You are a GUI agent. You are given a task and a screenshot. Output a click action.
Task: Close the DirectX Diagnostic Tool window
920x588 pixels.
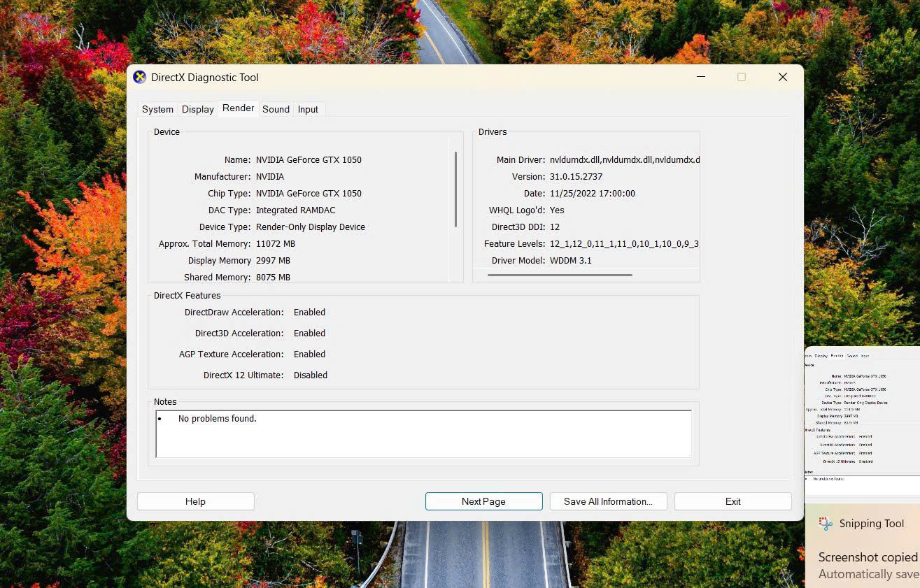click(783, 78)
